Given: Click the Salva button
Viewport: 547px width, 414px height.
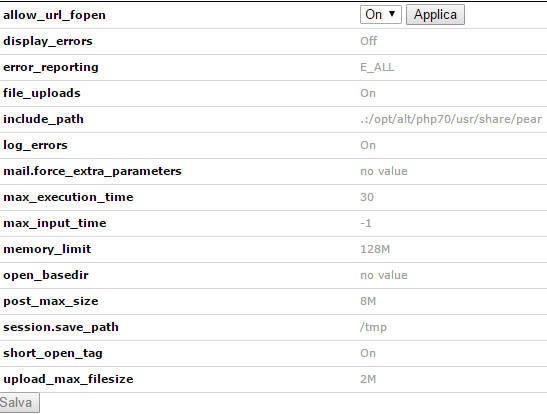Looking at the screenshot, I should pos(18,402).
